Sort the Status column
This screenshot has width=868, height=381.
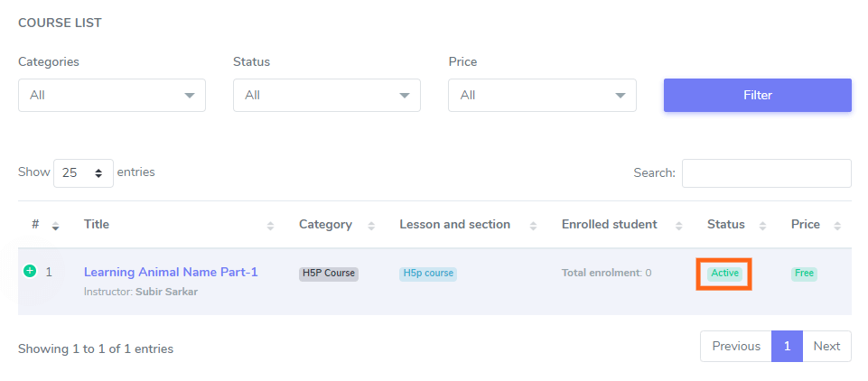[762, 226]
